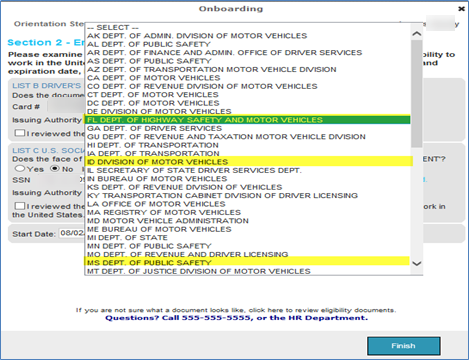Select DC Dept. of Motor Vehicles
This screenshot has height=360, width=469.
(x=248, y=103)
